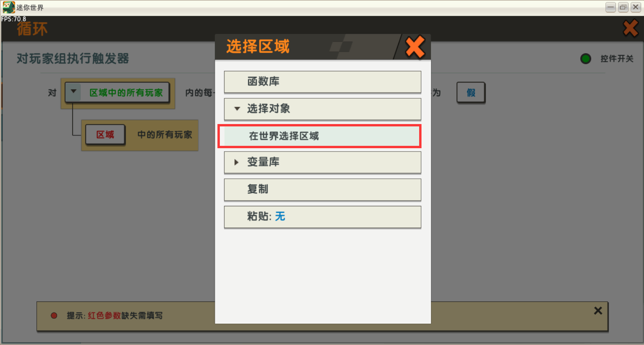644x345 pixels.
Task: Click the red 区域 parameter button
Action: 105,135
